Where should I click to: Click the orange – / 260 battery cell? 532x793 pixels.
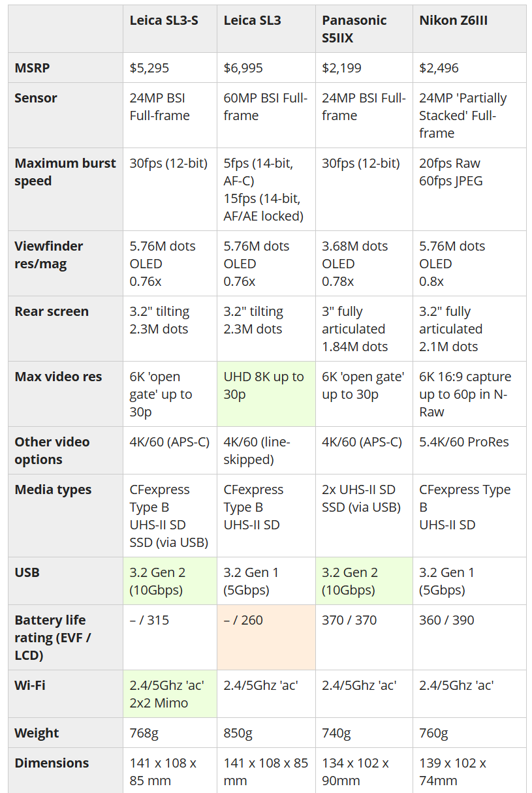tap(266, 637)
